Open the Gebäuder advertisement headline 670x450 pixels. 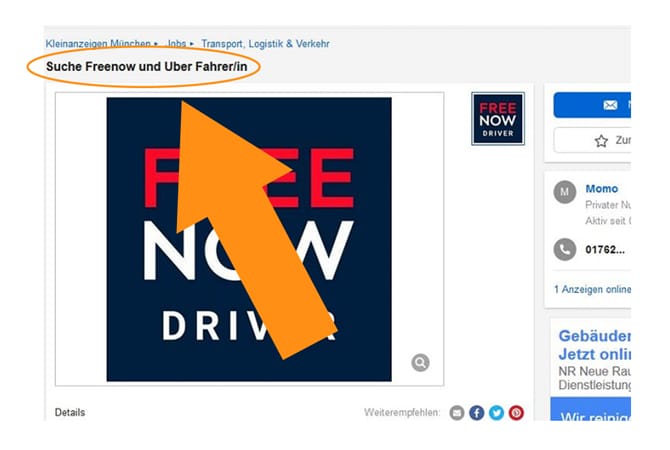pyautogui.click(x=594, y=345)
